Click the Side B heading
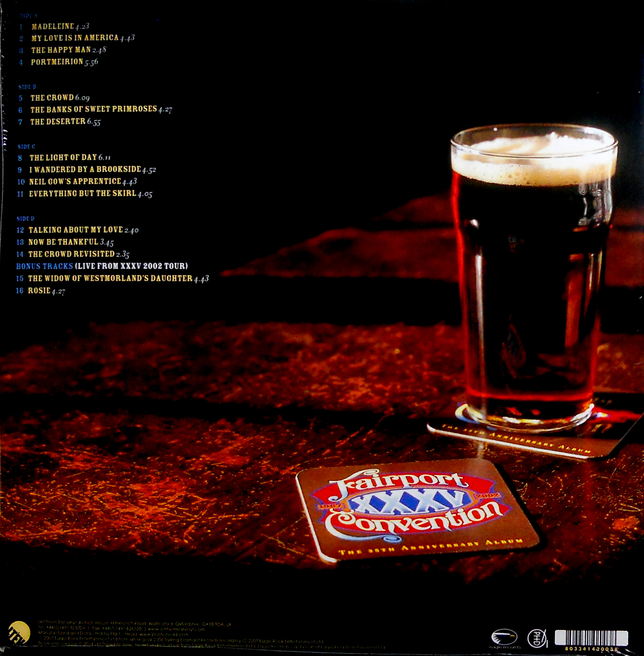The image size is (644, 656). [27, 87]
